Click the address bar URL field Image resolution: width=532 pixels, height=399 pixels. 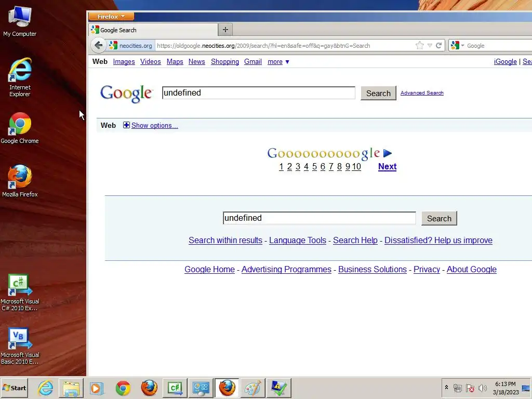pos(285,46)
